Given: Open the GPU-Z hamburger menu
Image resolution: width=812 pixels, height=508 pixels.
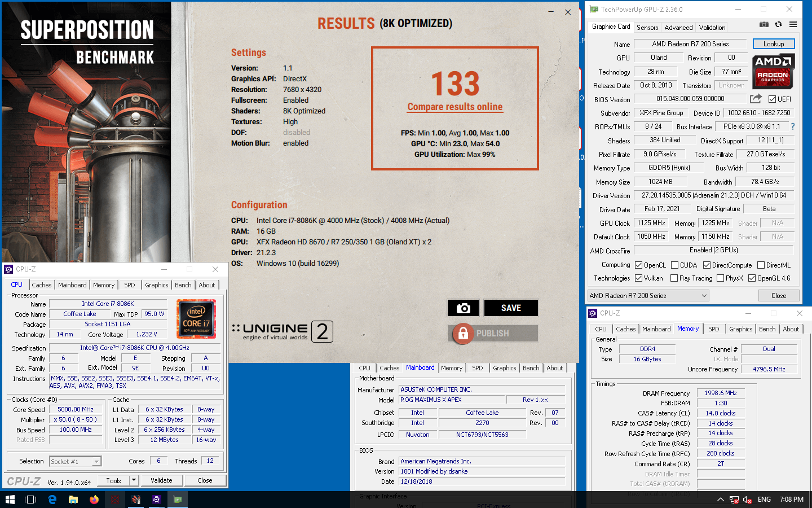Looking at the screenshot, I should (793, 24).
